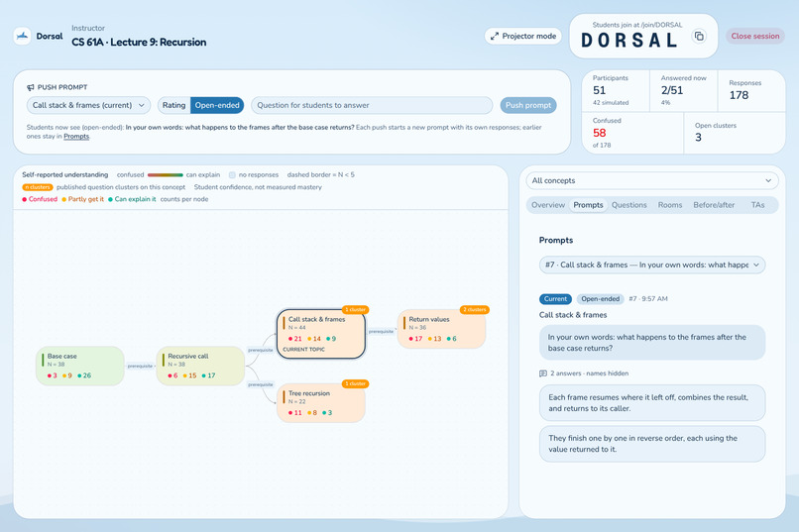
Task: Click the Participants count 51
Action: [x=599, y=90]
